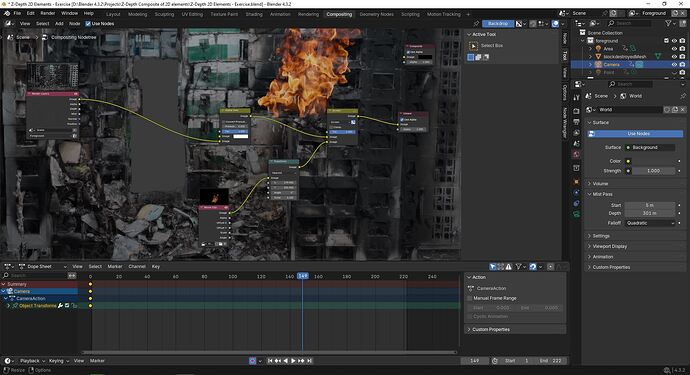The width and height of the screenshot is (690, 375).
Task: Click the preview range clock icon
Action: tap(495, 360)
